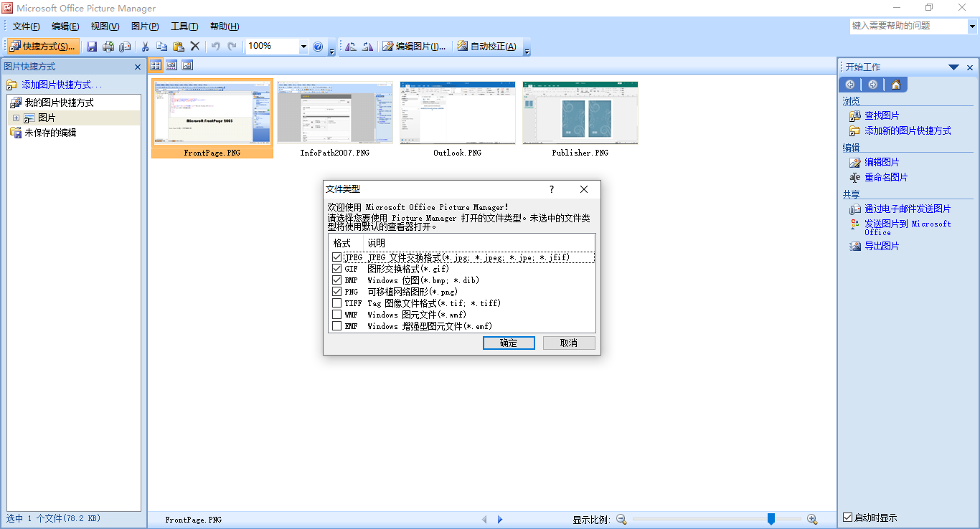
Task: Uncheck the BMP format checkbox
Action: 337,280
